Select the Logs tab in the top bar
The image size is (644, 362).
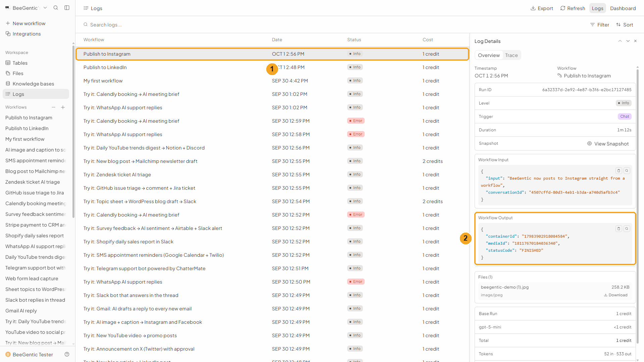coord(597,8)
